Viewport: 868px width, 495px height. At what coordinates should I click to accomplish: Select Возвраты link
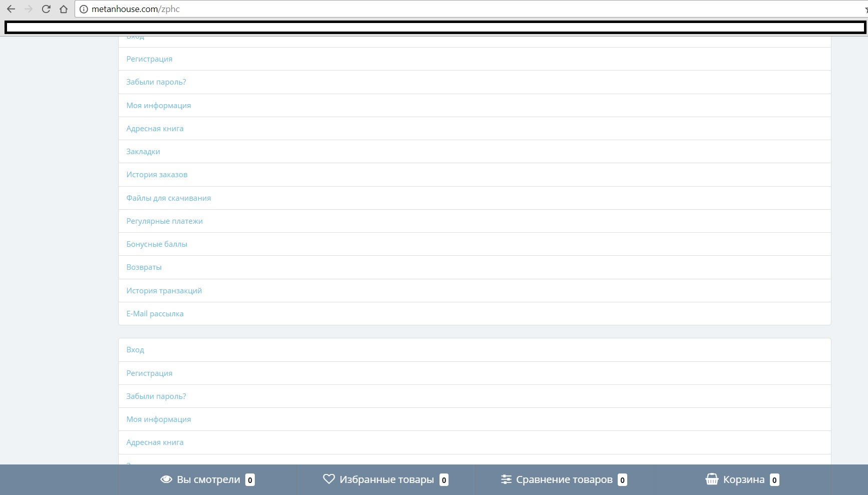point(144,267)
